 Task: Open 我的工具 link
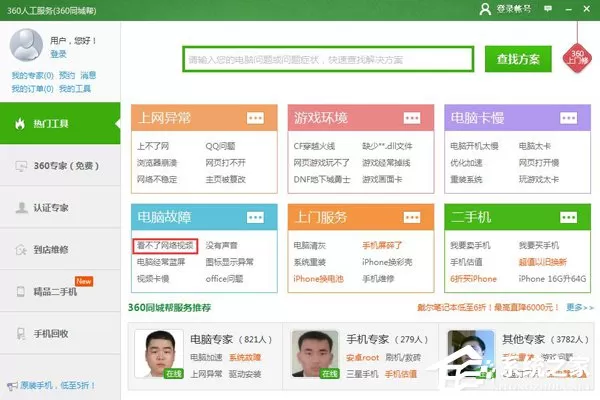coord(75,89)
